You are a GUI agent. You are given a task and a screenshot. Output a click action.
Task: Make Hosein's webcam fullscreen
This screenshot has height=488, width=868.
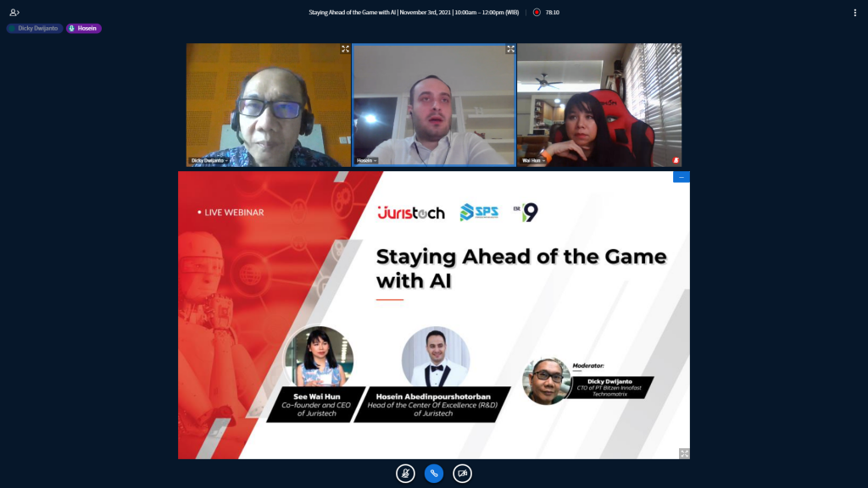[510, 49]
